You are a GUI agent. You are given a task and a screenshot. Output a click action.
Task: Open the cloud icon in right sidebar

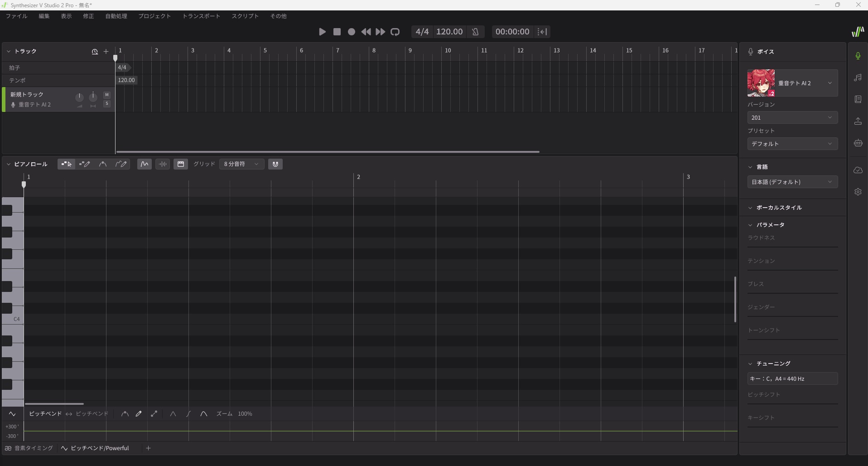858,170
